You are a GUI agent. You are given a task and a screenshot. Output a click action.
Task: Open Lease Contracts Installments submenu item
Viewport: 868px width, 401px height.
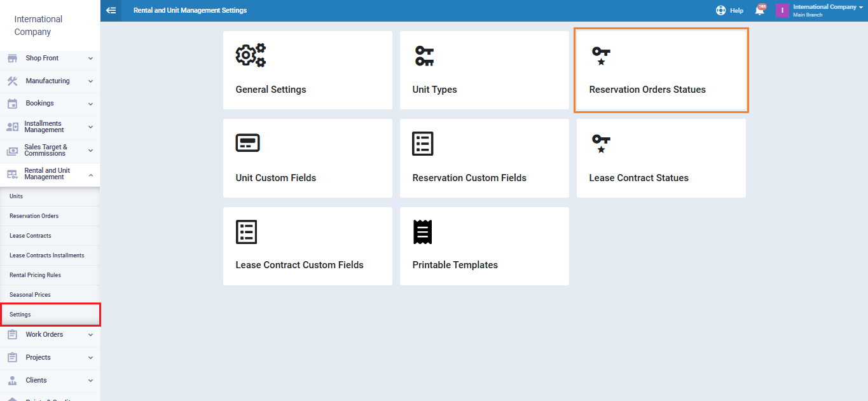tap(46, 255)
